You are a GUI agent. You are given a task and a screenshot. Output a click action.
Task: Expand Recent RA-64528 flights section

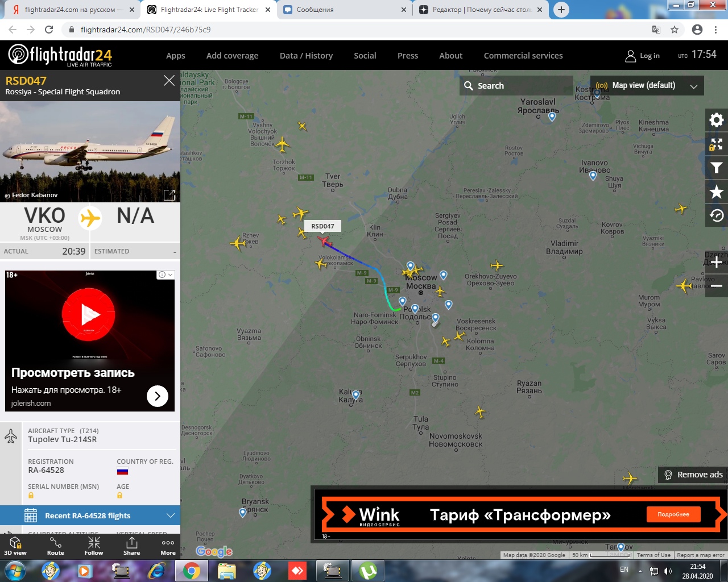coord(90,516)
